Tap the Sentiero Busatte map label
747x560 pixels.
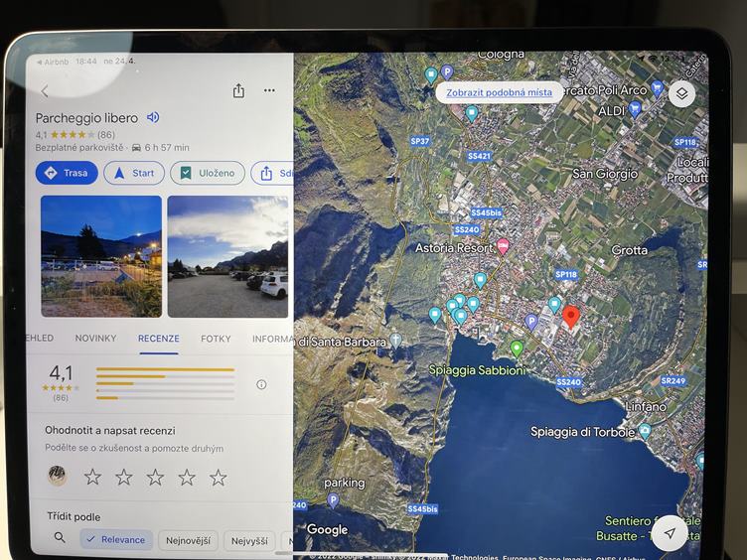[648, 528]
